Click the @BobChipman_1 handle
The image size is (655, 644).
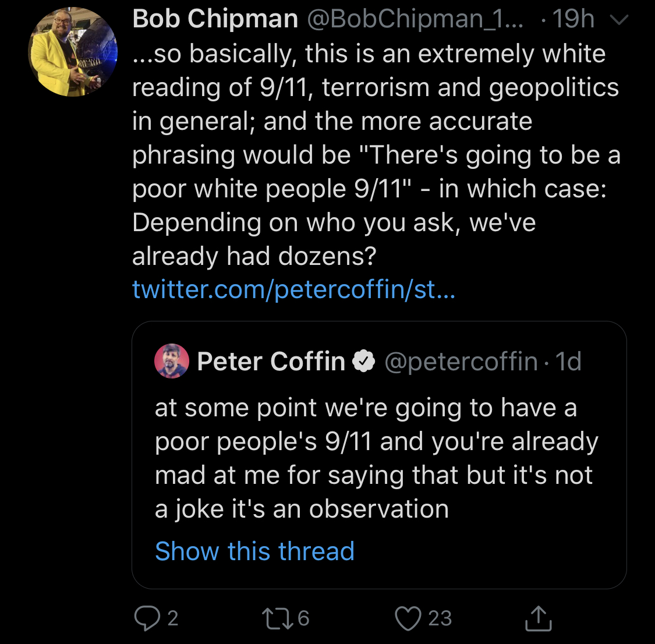coord(415,19)
